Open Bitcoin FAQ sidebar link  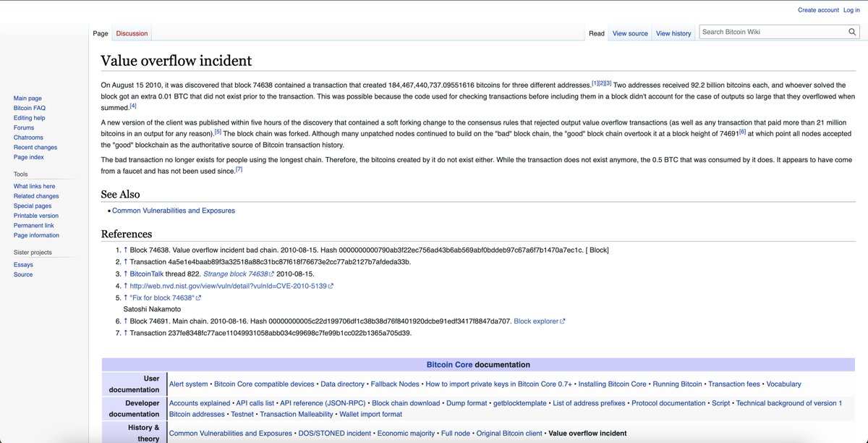pyautogui.click(x=30, y=108)
